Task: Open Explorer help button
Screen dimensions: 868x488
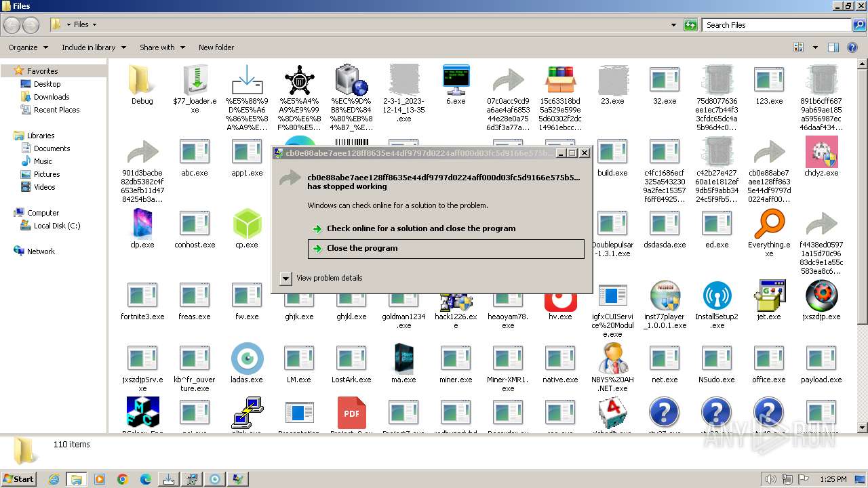Action: click(854, 47)
